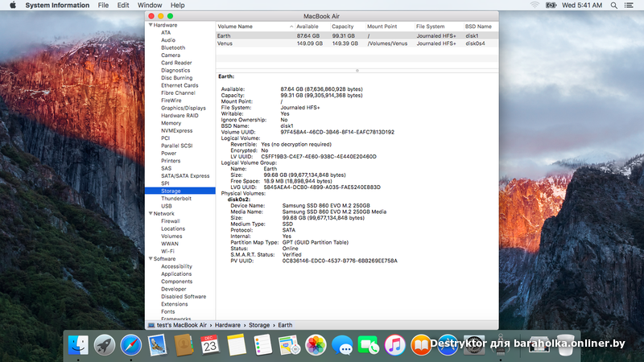Open the Window menu
Image resolution: width=644 pixels, height=362 pixels.
150,5
